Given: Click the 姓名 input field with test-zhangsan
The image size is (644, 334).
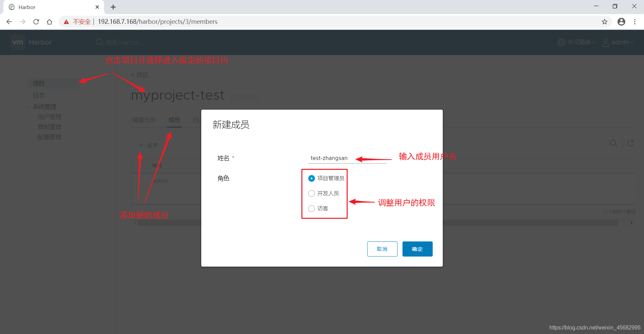Looking at the screenshot, I should [347, 158].
